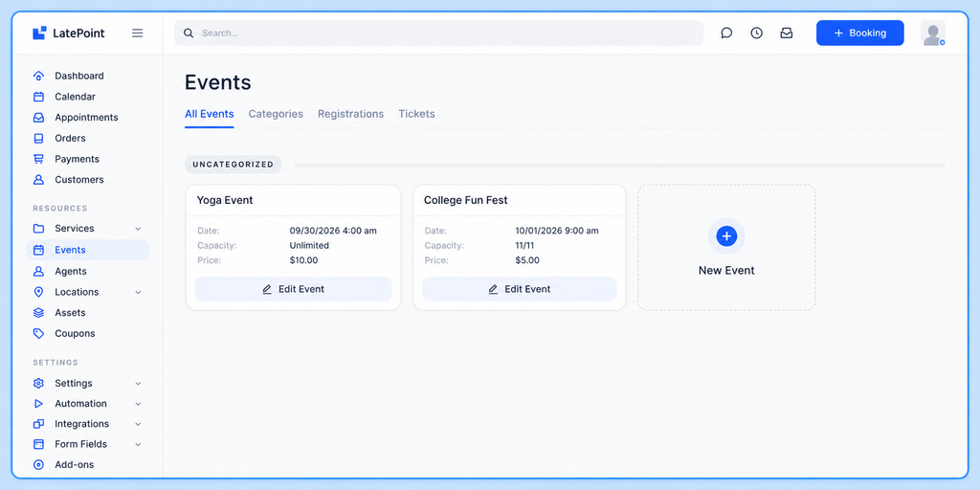Viewport: 980px width, 490px height.
Task: Click the blue plus New Event icon
Action: coord(726,236)
